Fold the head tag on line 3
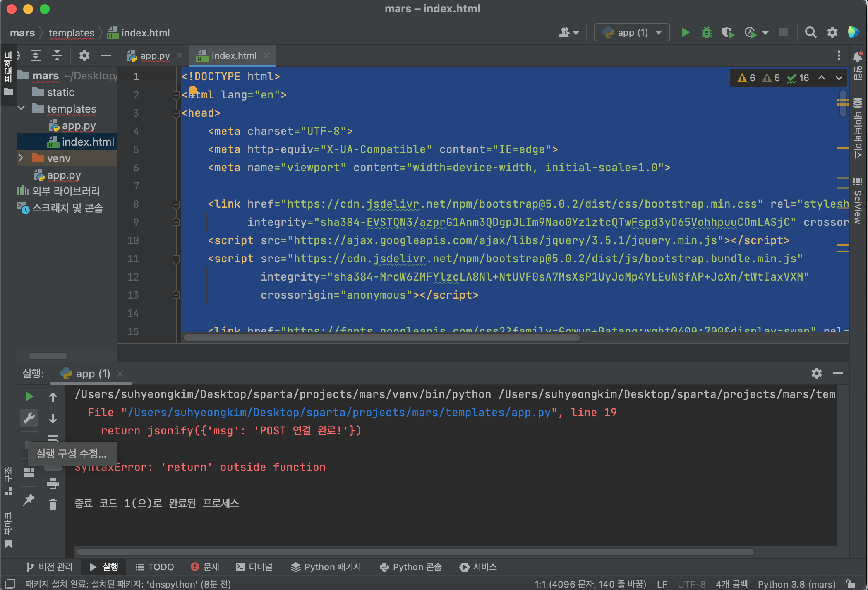Screen dimensions: 868x590 [x=176, y=113]
